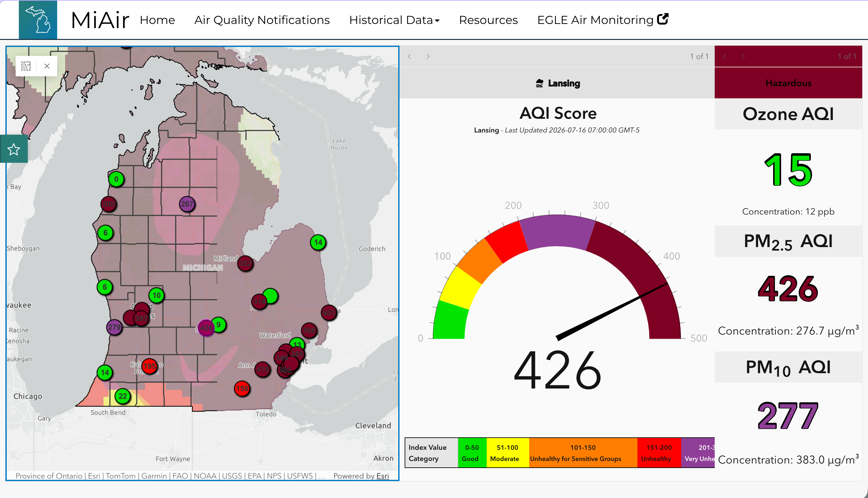Select the dark marker showing 500

tap(109, 204)
